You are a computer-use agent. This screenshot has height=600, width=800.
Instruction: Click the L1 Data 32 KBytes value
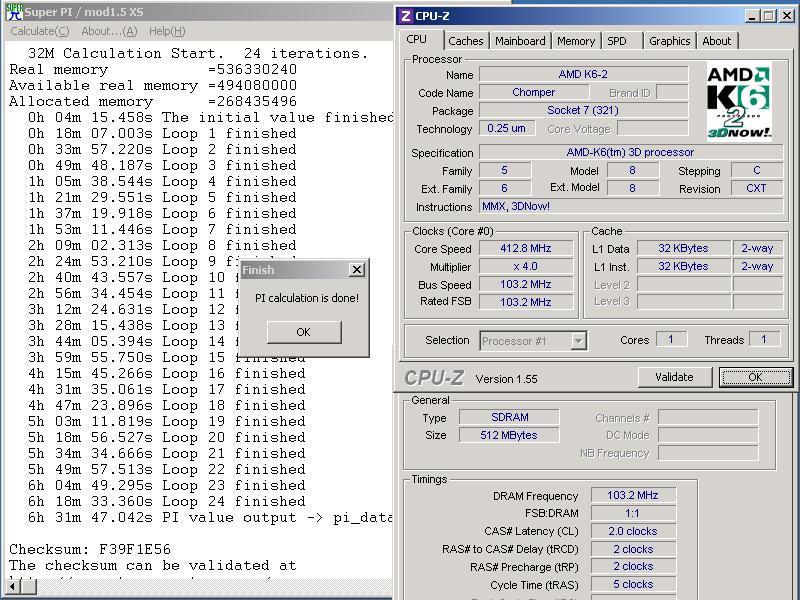[x=684, y=248]
